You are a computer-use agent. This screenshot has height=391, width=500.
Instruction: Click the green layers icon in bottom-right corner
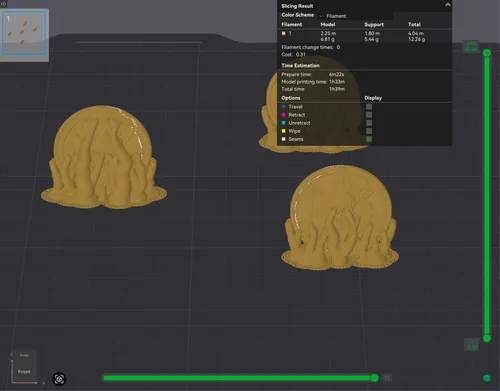(x=487, y=378)
